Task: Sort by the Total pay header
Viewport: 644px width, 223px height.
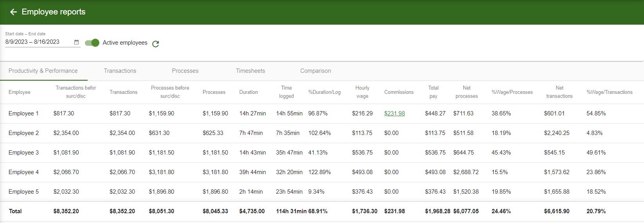Action: (x=434, y=92)
